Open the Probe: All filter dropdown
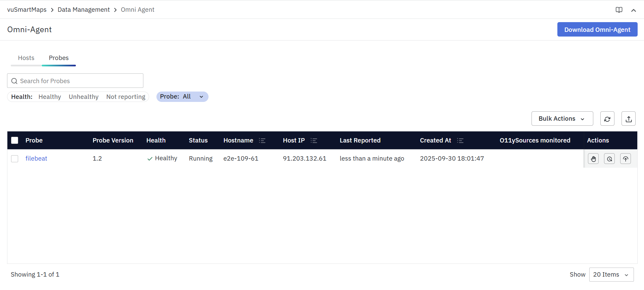This screenshot has height=290, width=644. coord(182,97)
